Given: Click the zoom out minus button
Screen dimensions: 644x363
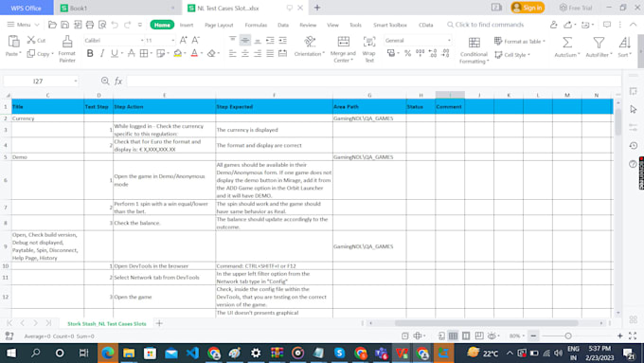Looking at the screenshot, I should point(533,336).
